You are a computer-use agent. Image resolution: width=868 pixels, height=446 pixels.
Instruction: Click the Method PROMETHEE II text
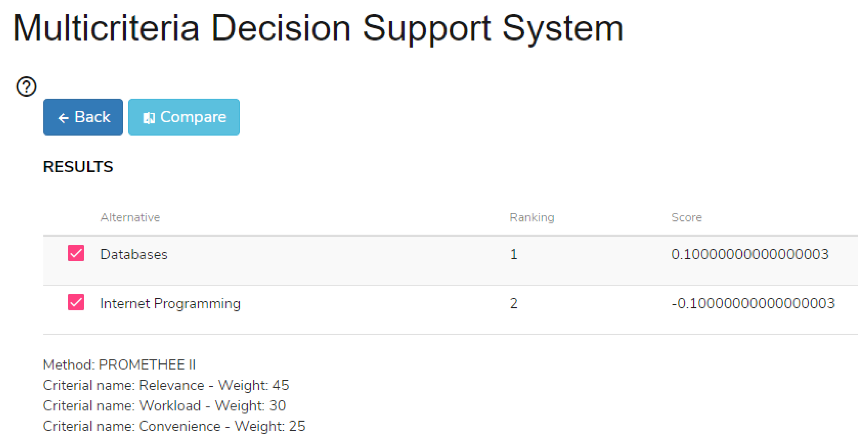pos(119,365)
